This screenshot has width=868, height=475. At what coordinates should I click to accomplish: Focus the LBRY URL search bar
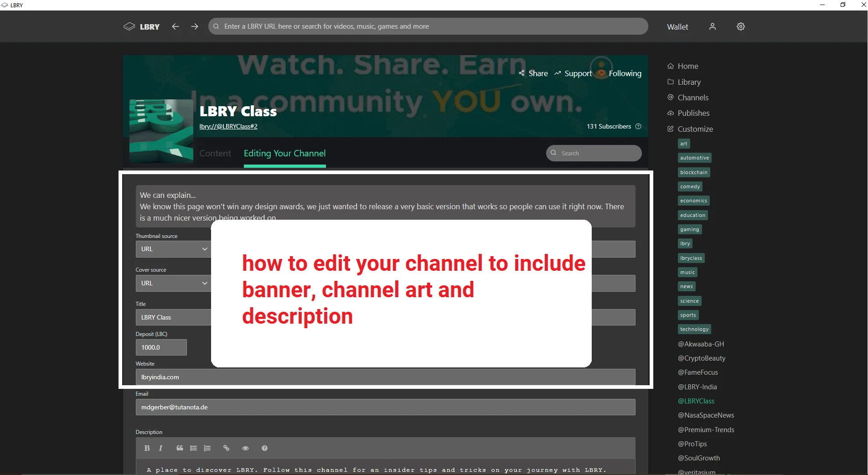pyautogui.click(x=428, y=26)
